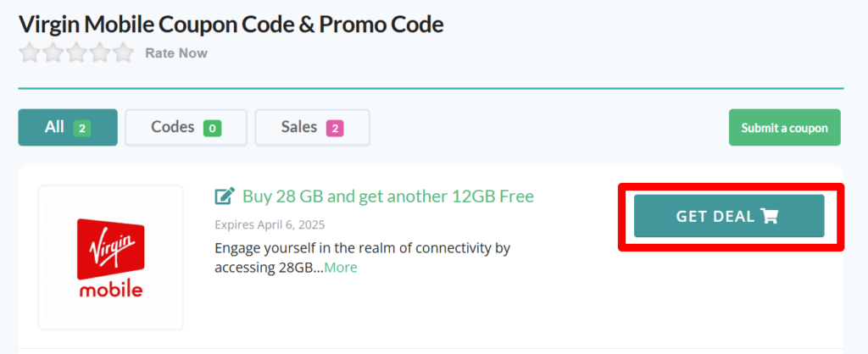Click the pink count badge on Sales

(336, 129)
